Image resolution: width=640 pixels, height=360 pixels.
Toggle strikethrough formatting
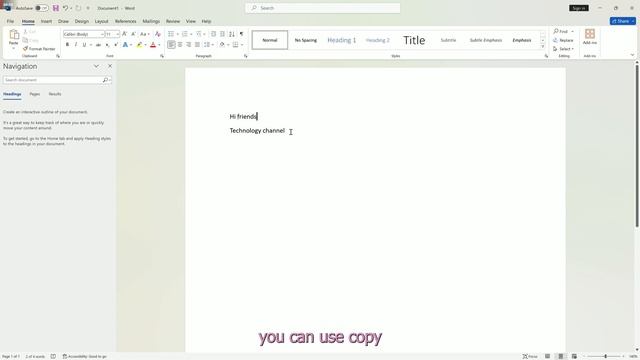point(98,44)
